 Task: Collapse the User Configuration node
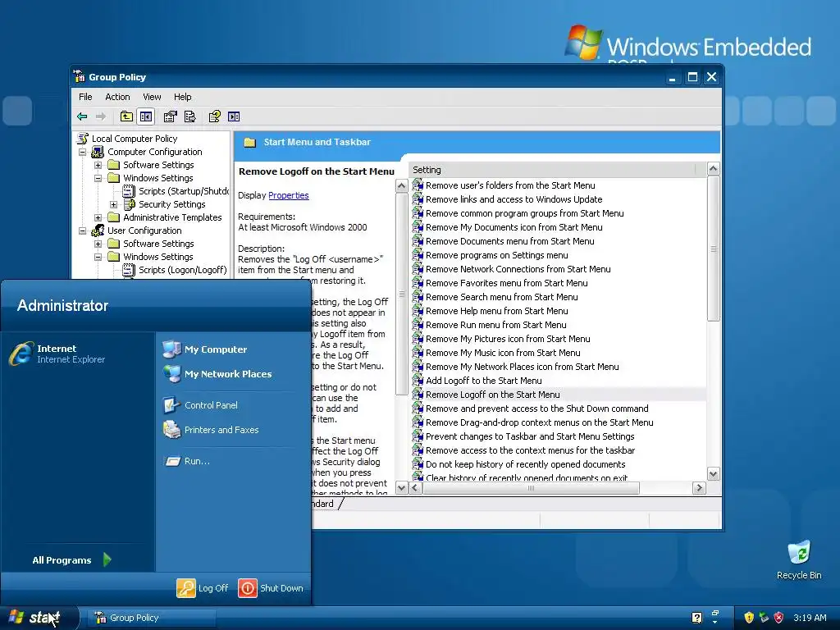pos(83,231)
